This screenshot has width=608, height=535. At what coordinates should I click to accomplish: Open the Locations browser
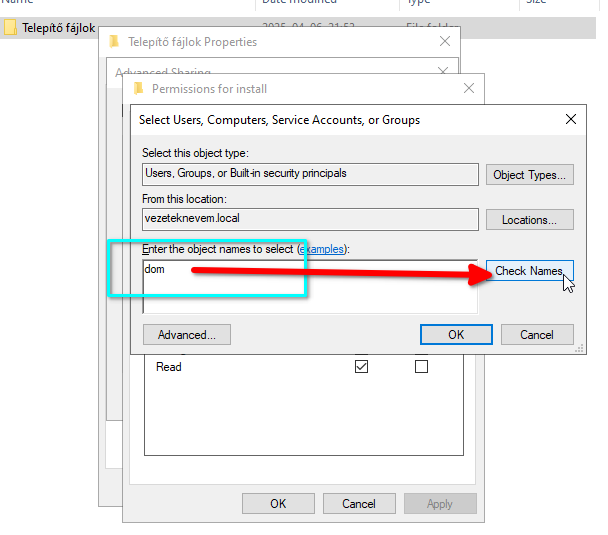530,220
